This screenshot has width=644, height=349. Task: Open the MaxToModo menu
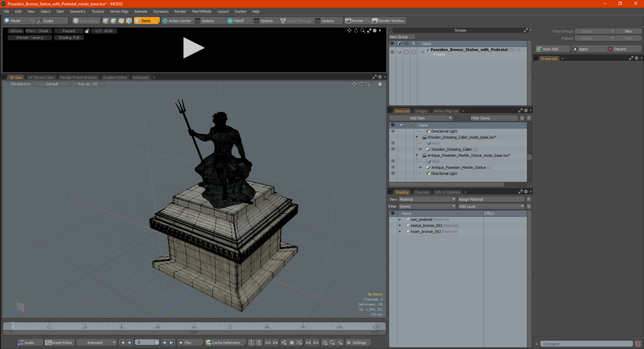[x=202, y=11]
